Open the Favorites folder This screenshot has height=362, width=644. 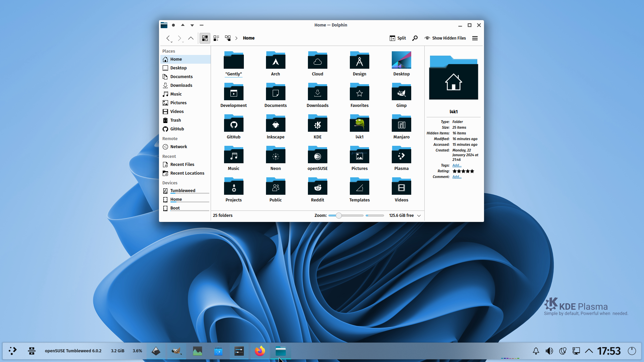tap(359, 95)
